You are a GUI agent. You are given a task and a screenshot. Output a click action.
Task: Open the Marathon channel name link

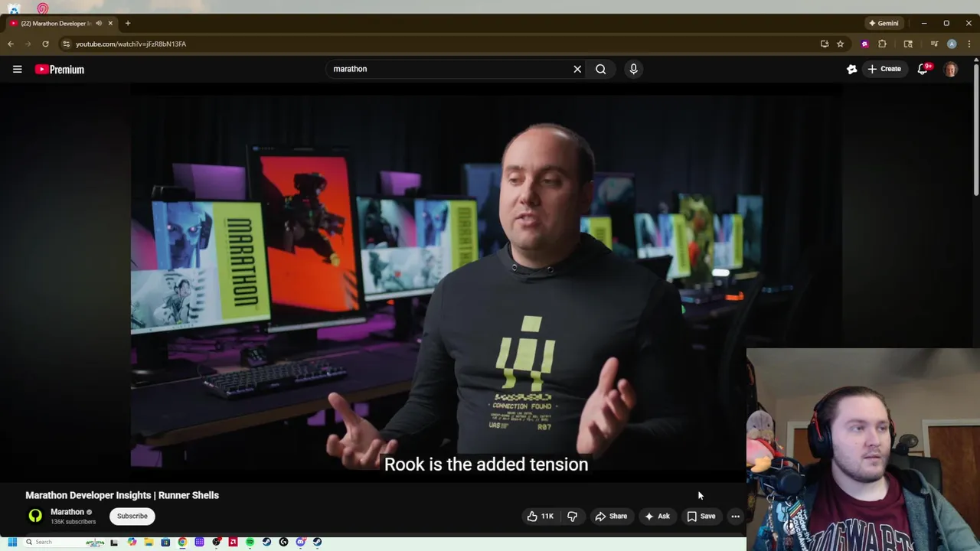67,512
